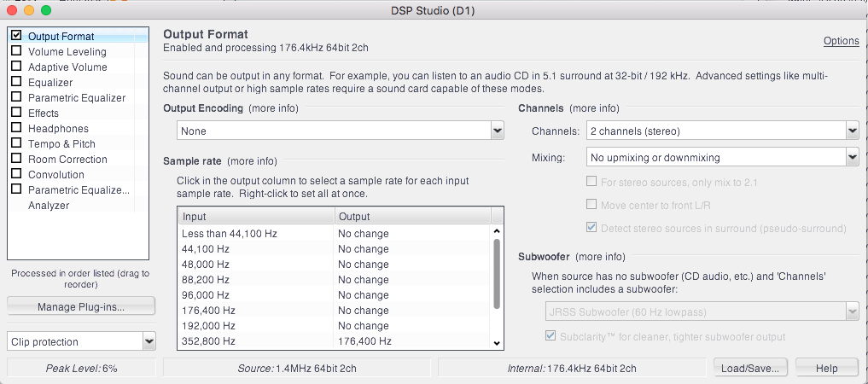Set output for the 352,800 Hz row

coord(412,341)
